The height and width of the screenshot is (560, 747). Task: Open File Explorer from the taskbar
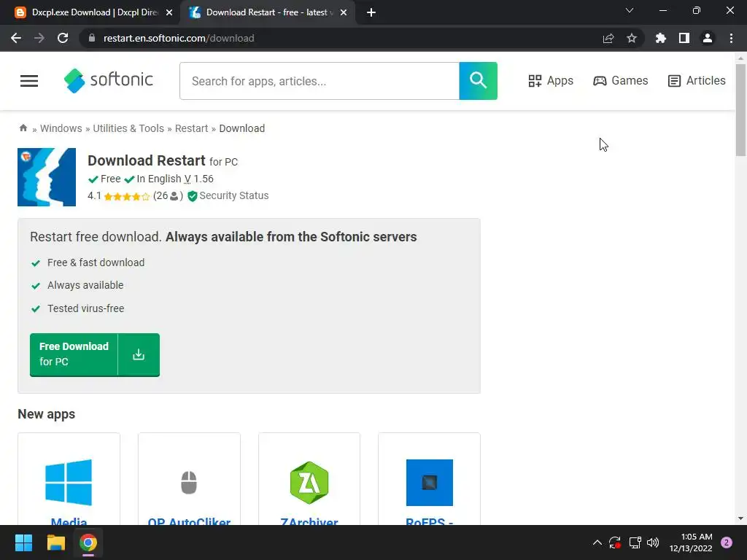point(55,542)
